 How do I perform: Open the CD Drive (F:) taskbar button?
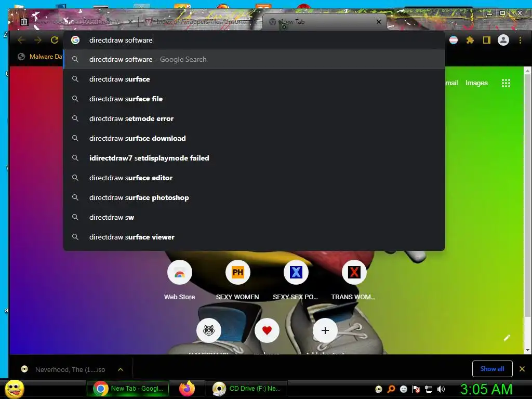tap(246, 389)
